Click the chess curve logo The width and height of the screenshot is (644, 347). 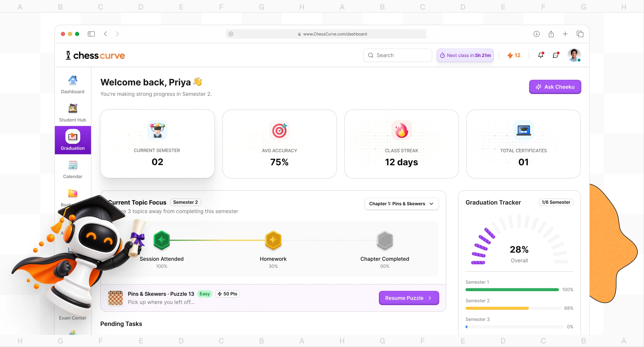point(95,55)
